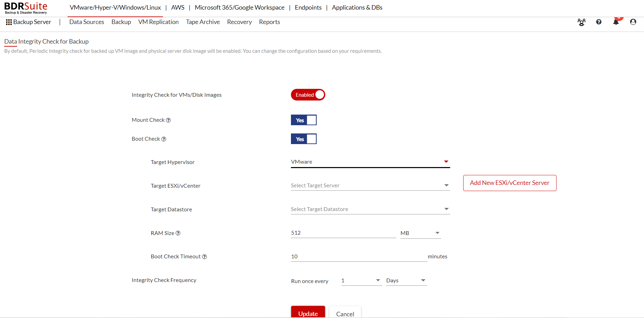Click the Update button

tap(308, 313)
